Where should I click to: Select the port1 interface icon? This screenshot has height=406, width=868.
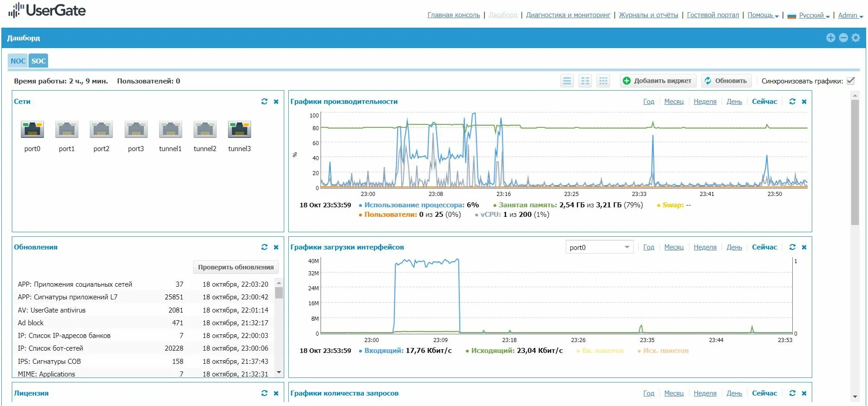[67, 129]
